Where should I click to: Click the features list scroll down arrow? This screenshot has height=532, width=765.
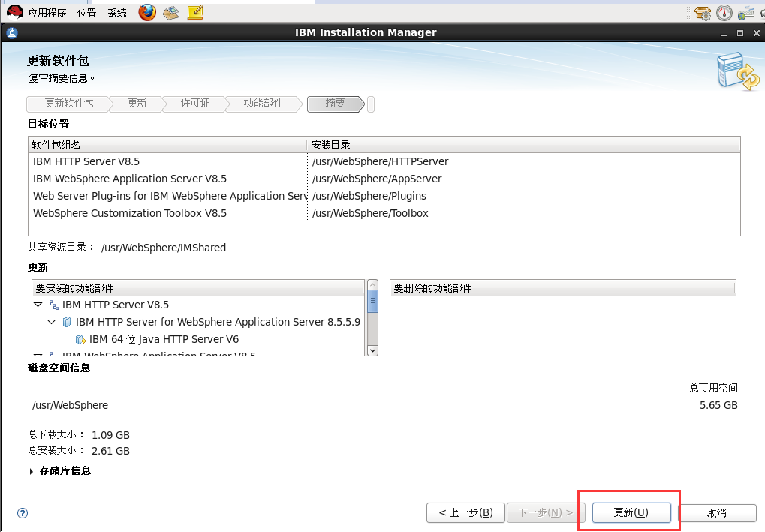tap(373, 350)
